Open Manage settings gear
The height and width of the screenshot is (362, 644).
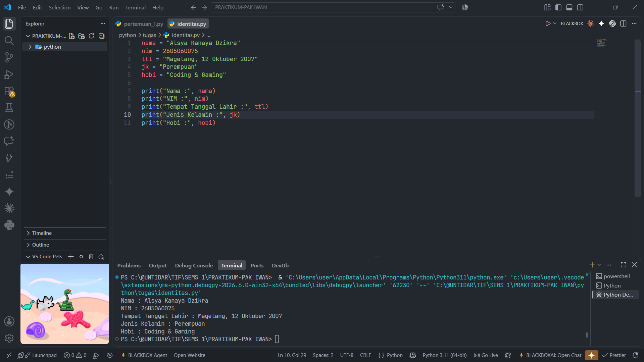click(x=9, y=338)
